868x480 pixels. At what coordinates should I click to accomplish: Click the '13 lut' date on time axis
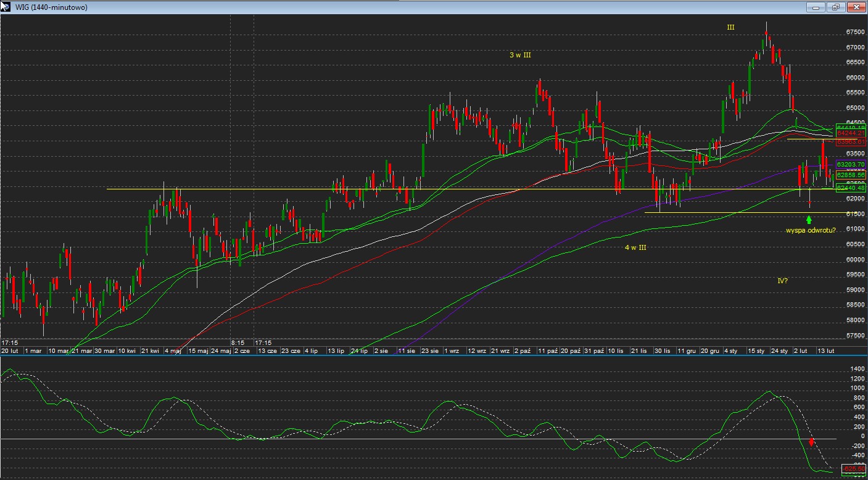pyautogui.click(x=826, y=350)
